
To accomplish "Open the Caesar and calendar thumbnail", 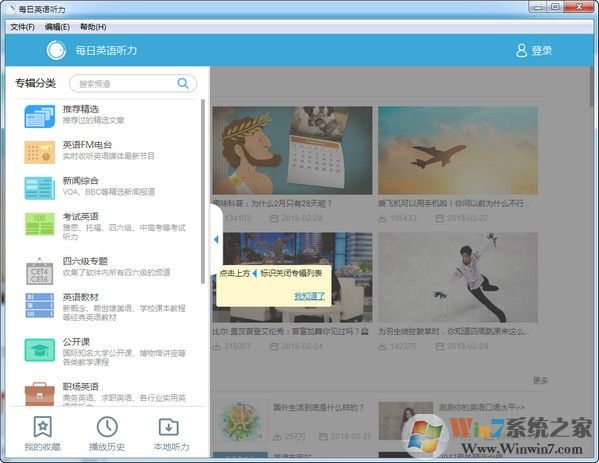I will [x=292, y=151].
